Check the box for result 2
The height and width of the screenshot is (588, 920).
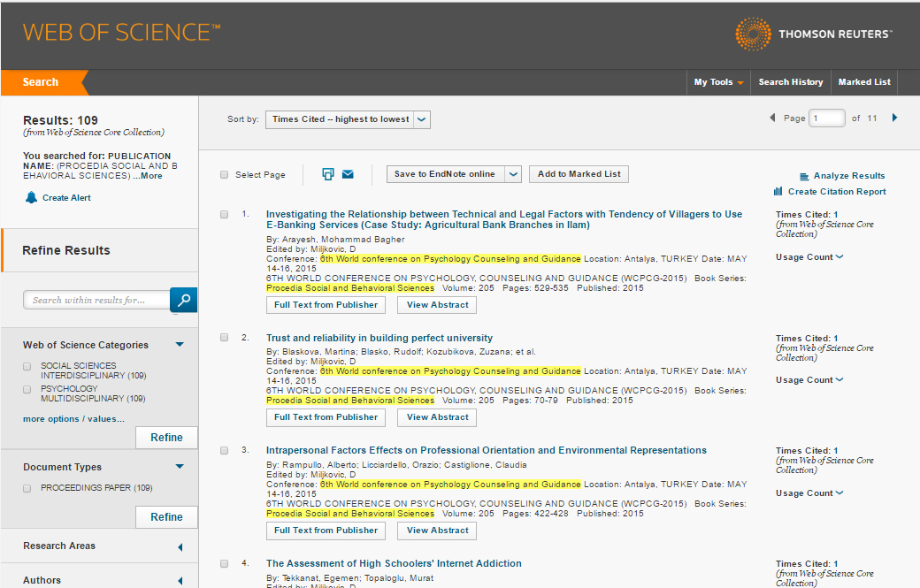[x=224, y=338]
